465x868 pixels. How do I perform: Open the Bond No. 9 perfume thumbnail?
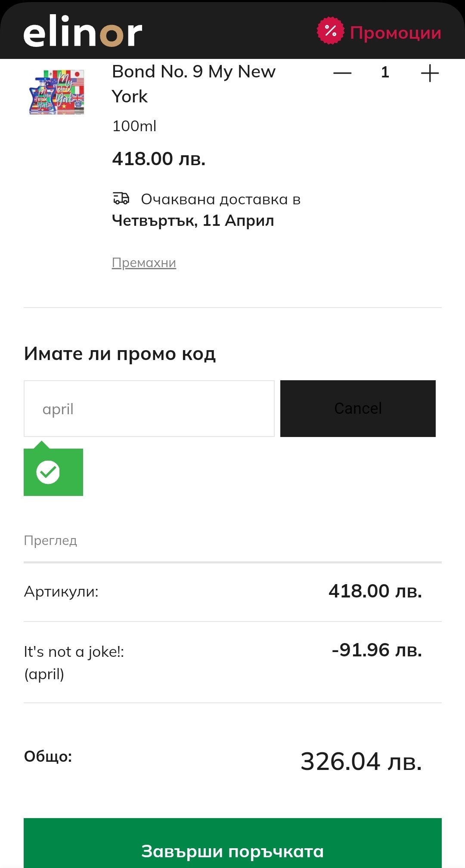(57, 92)
